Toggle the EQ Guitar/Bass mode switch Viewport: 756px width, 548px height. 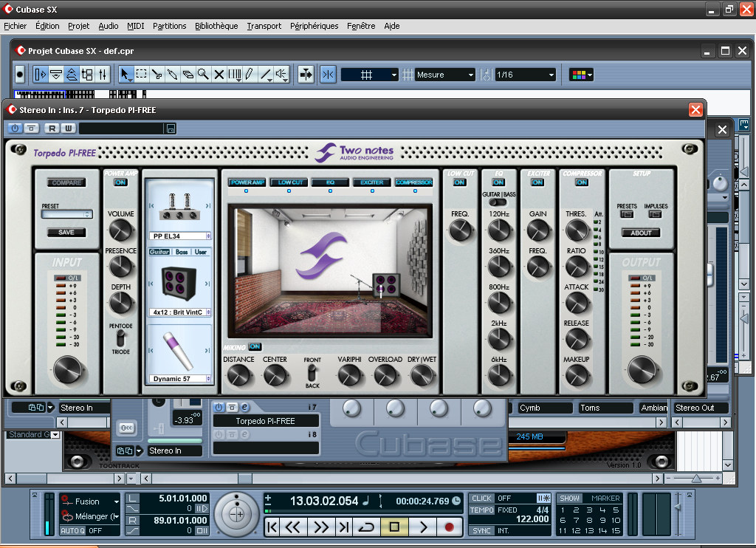tap(498, 202)
